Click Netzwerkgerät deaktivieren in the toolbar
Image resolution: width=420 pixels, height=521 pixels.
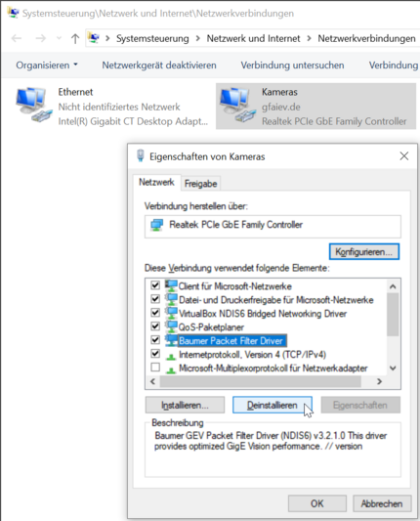tap(159, 65)
